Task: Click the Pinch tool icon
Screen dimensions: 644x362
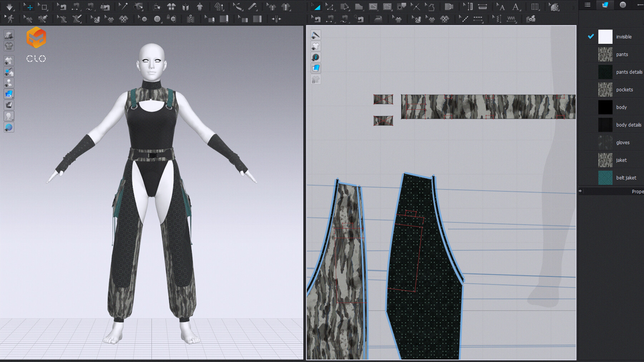Action: click(276, 19)
